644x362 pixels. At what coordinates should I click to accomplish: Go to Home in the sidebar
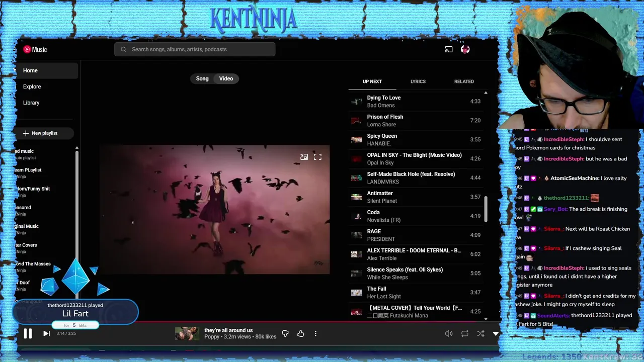click(46, 70)
